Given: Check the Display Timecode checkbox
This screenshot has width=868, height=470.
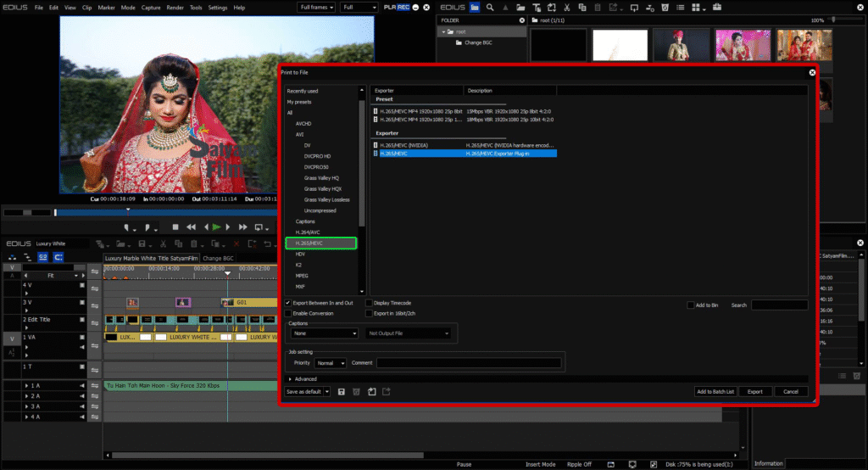Looking at the screenshot, I should click(369, 303).
